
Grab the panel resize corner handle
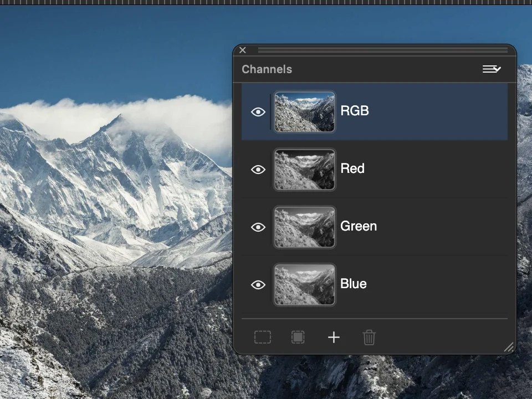[509, 347]
